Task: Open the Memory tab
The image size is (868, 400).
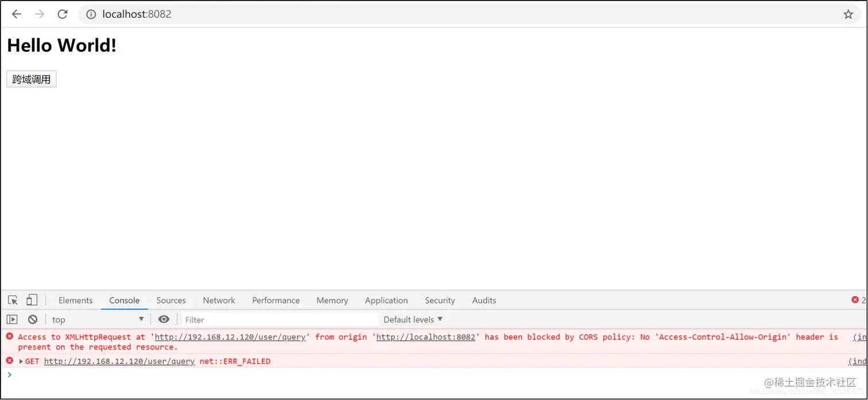Action: (332, 300)
